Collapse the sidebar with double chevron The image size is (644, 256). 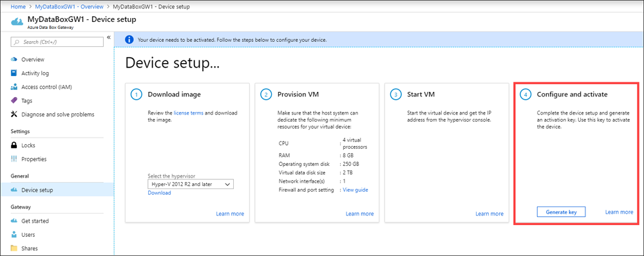[109, 37]
